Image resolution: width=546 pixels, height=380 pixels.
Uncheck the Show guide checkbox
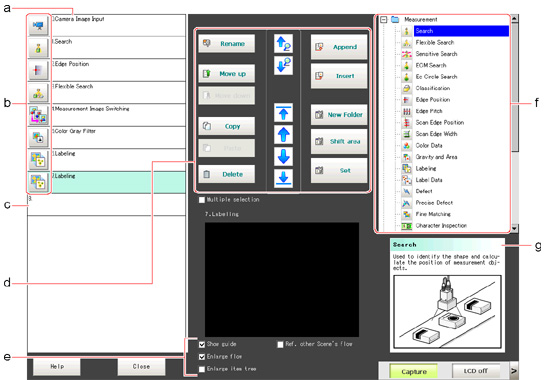click(x=202, y=344)
